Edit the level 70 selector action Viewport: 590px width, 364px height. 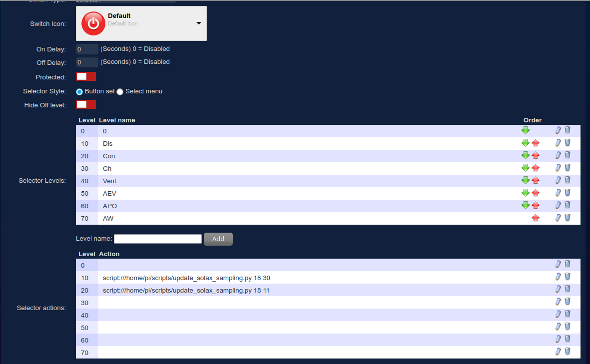pos(558,351)
